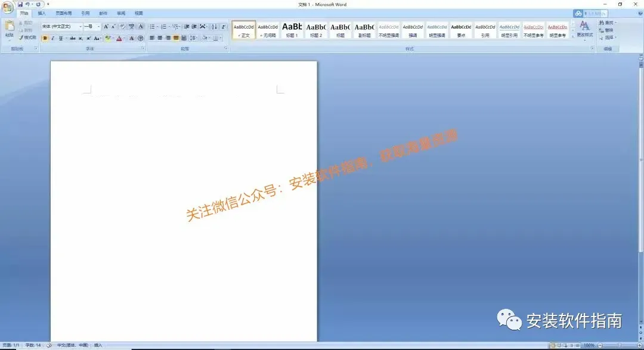
Task: Grow font size with the A-up icon
Action: (x=106, y=27)
